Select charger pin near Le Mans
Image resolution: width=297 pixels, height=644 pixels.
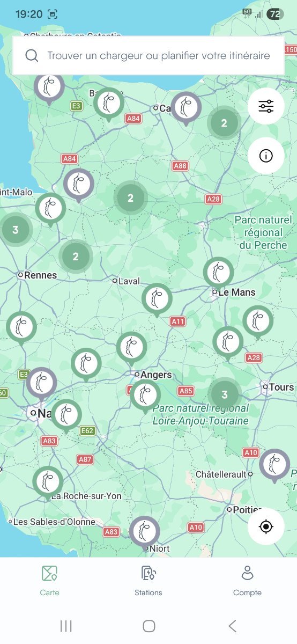point(218,274)
